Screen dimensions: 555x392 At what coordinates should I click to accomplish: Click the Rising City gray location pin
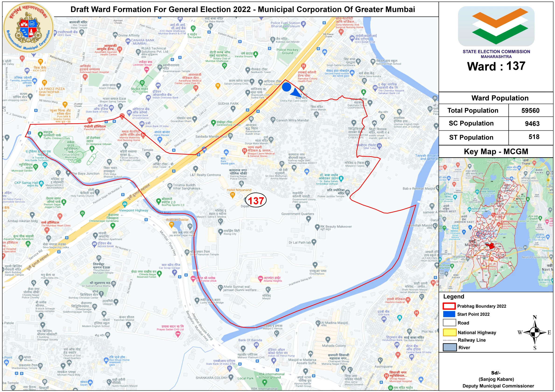(220, 232)
